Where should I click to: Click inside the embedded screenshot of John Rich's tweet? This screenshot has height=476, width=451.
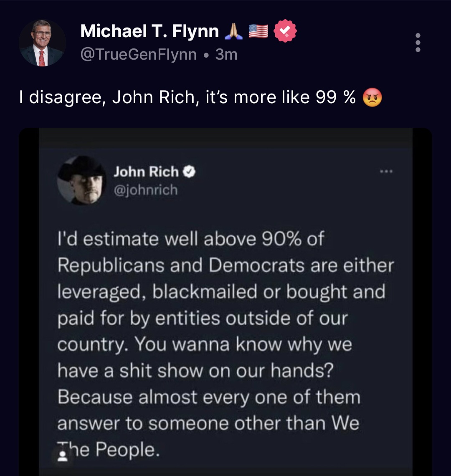[x=225, y=318]
